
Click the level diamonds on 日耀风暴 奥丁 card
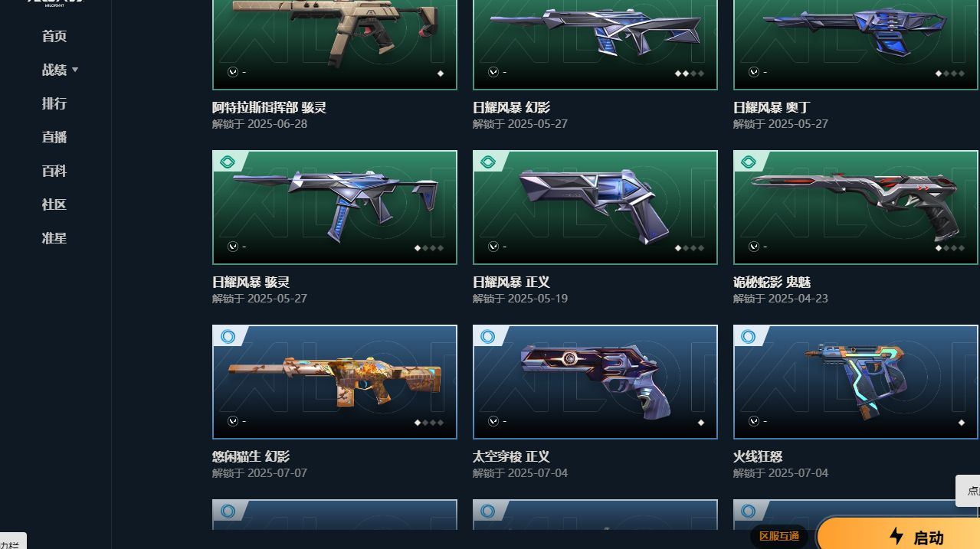pyautogui.click(x=950, y=74)
